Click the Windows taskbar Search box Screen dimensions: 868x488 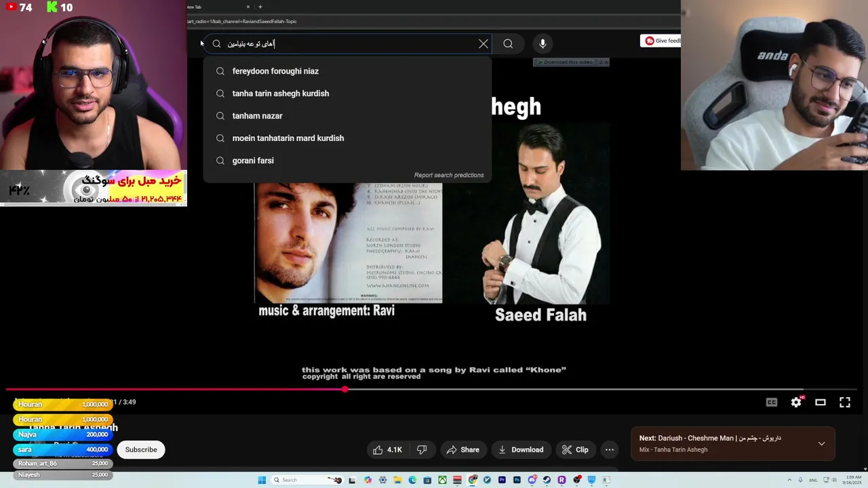pos(307,480)
